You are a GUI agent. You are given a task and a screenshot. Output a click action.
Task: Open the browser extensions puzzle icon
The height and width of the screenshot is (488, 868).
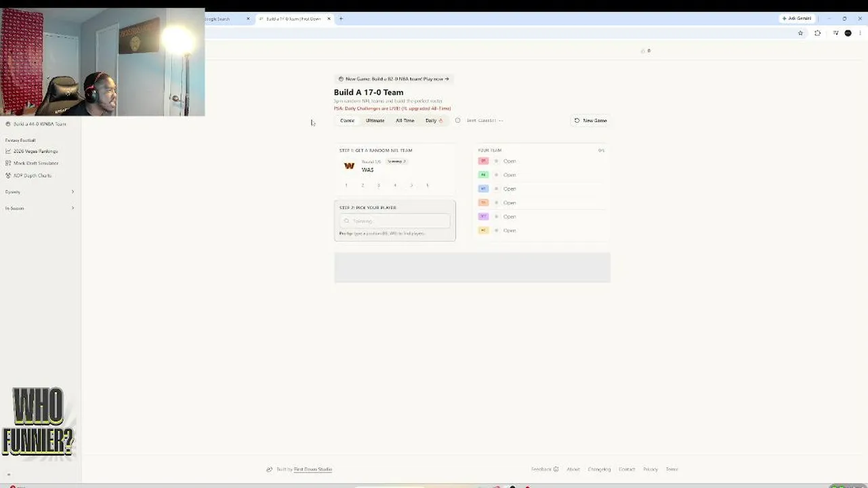tap(817, 33)
